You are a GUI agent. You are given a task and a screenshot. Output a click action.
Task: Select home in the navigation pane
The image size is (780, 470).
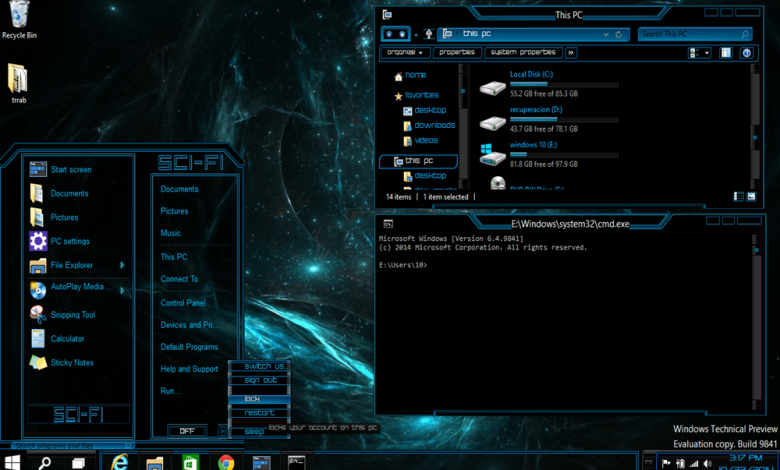click(410, 75)
